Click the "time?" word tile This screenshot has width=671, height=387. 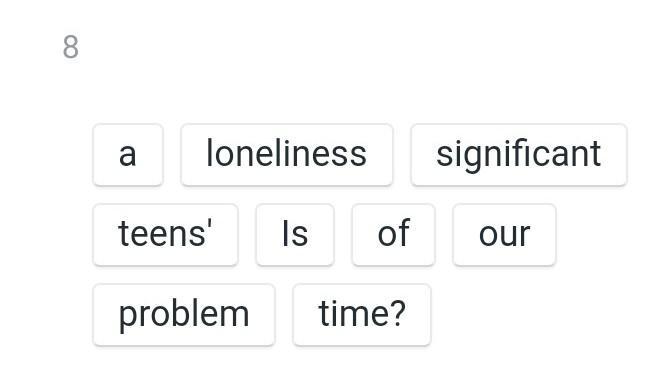[362, 315]
